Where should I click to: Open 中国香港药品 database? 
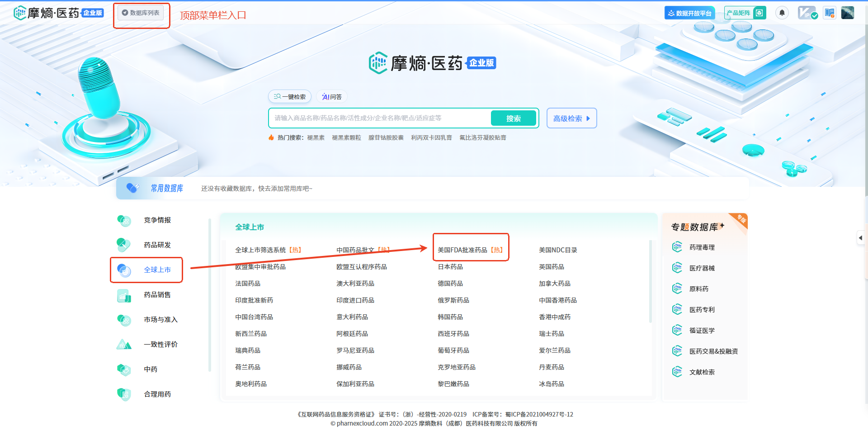(558, 300)
